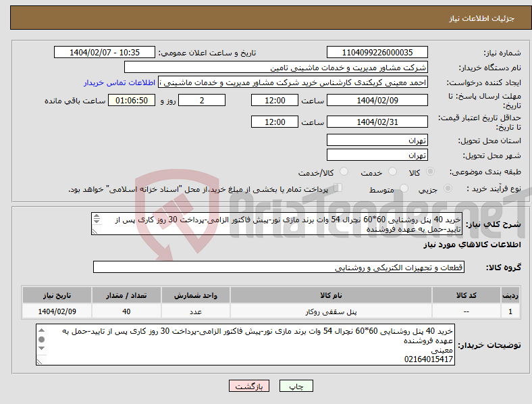This screenshot has width=532, height=404.
Task: Click the price validity time 12:00 field
Action: click(x=275, y=122)
